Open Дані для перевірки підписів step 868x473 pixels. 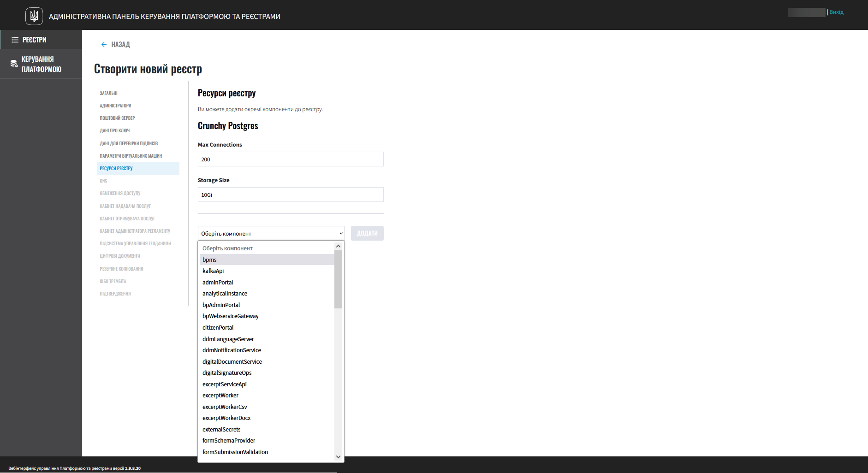(x=129, y=143)
